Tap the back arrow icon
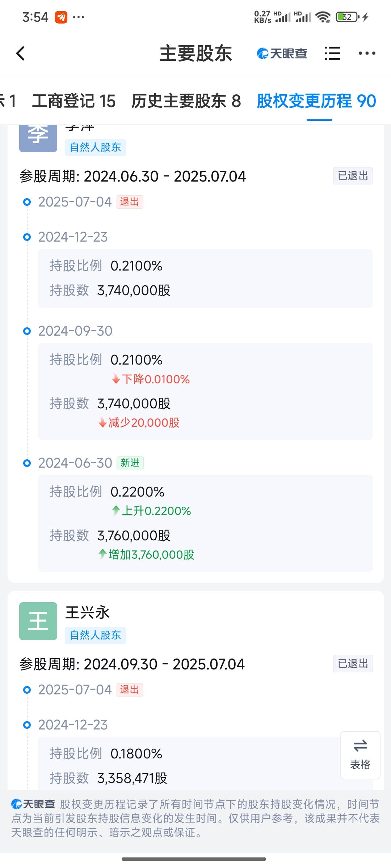The width and height of the screenshot is (391, 868). pos(21,54)
